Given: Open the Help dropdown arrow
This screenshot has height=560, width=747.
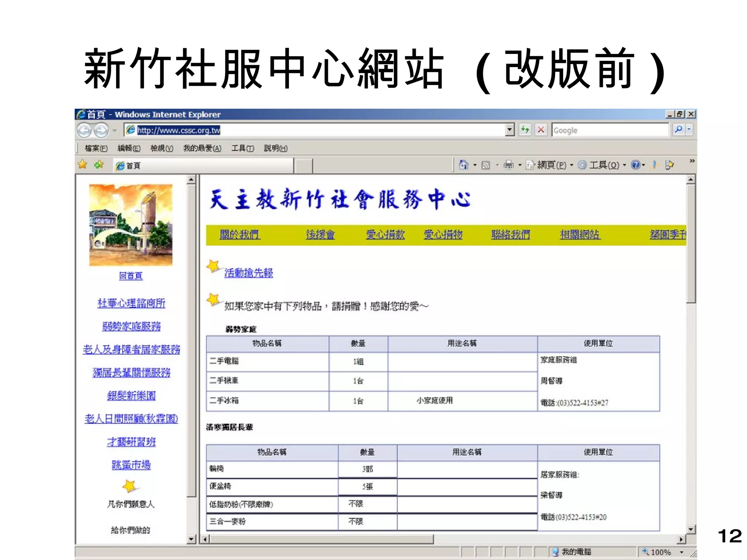Looking at the screenshot, I should click(x=643, y=165).
